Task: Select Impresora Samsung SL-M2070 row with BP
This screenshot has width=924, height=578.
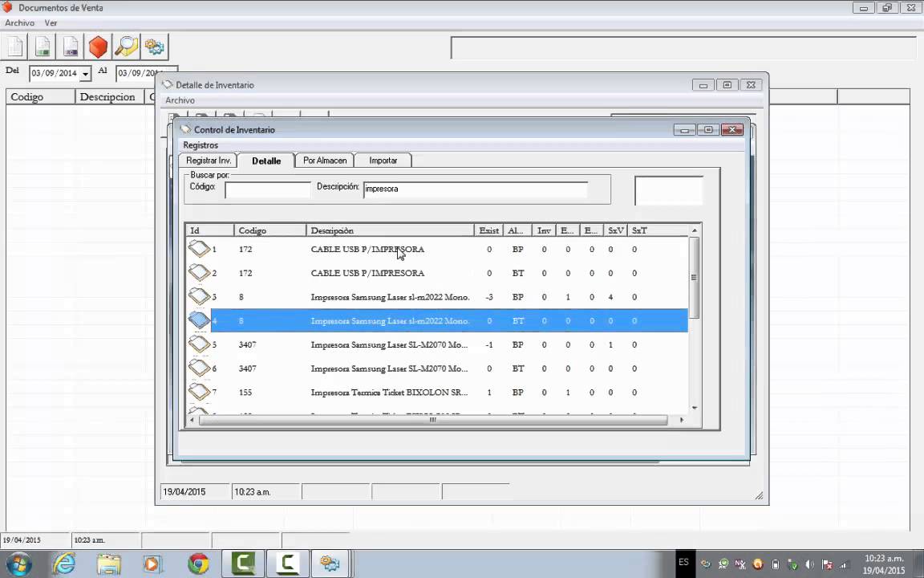Action: pos(437,344)
